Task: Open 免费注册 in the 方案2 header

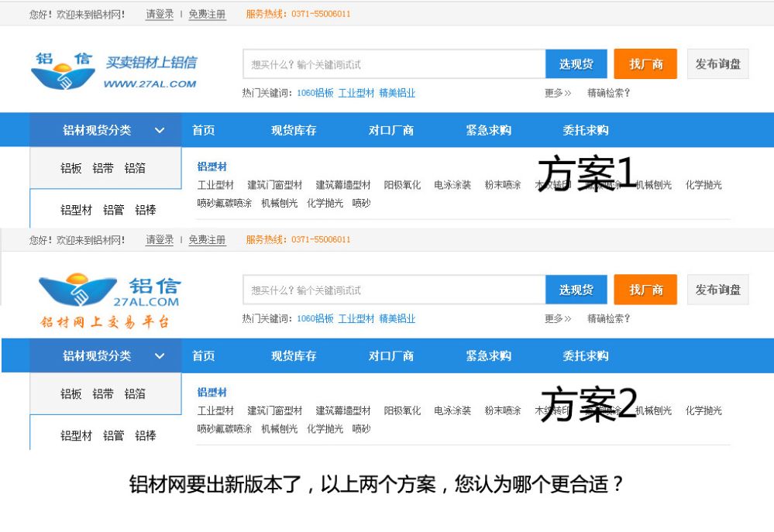Action: pos(208,240)
